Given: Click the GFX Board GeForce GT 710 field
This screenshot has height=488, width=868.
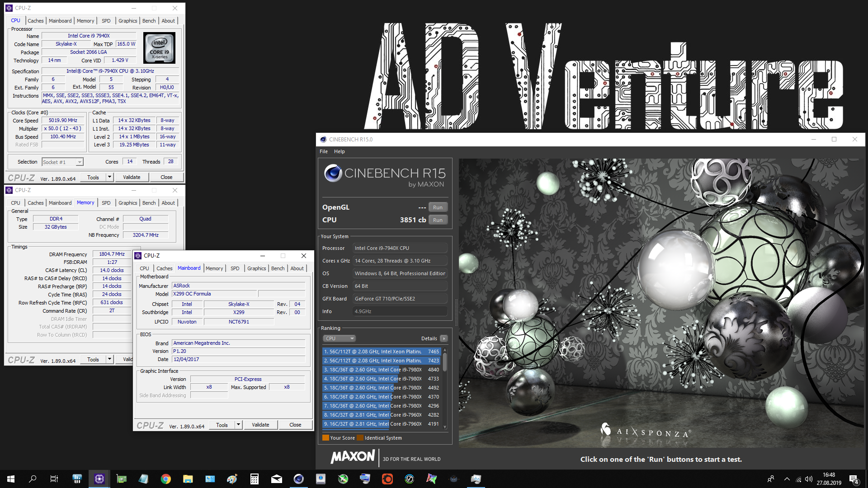Looking at the screenshot, I should click(400, 299).
